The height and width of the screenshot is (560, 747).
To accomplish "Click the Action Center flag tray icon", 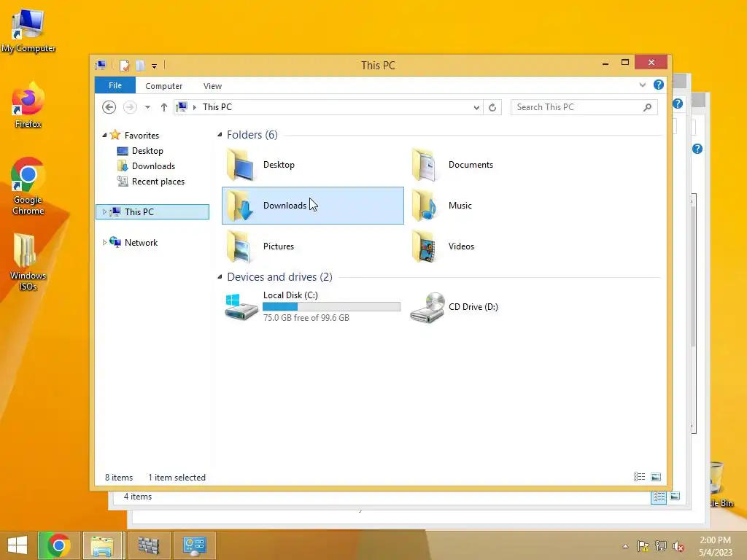I will tap(643, 546).
